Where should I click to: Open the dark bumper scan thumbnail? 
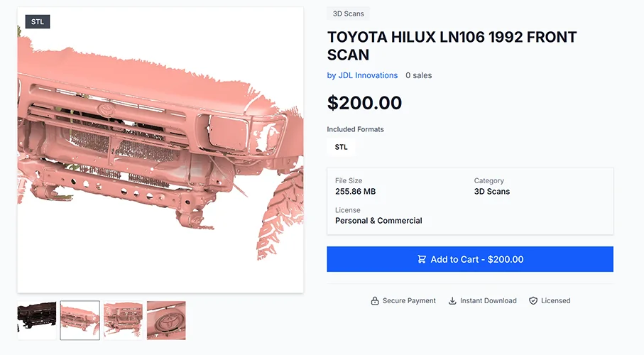(37, 320)
